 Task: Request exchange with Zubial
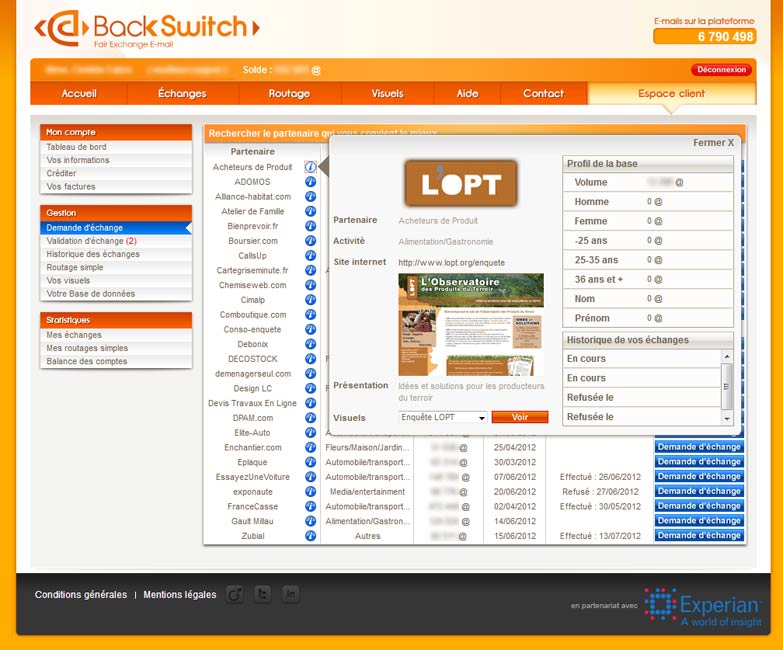coord(699,535)
